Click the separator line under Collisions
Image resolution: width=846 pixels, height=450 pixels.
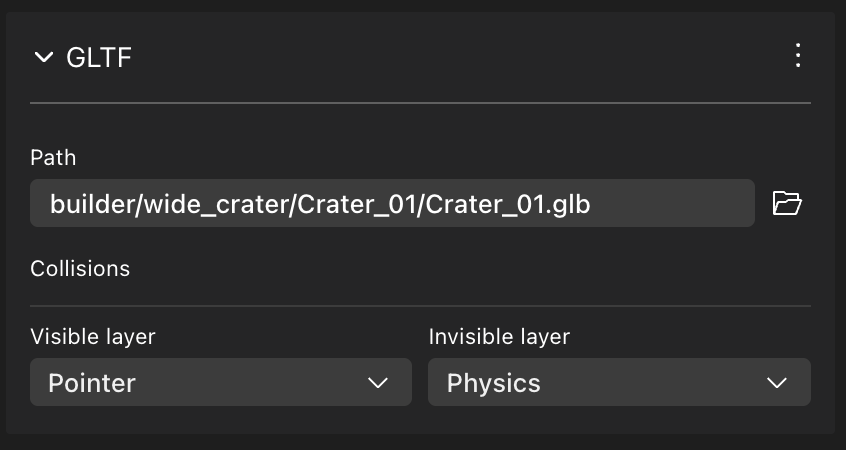[x=420, y=306]
